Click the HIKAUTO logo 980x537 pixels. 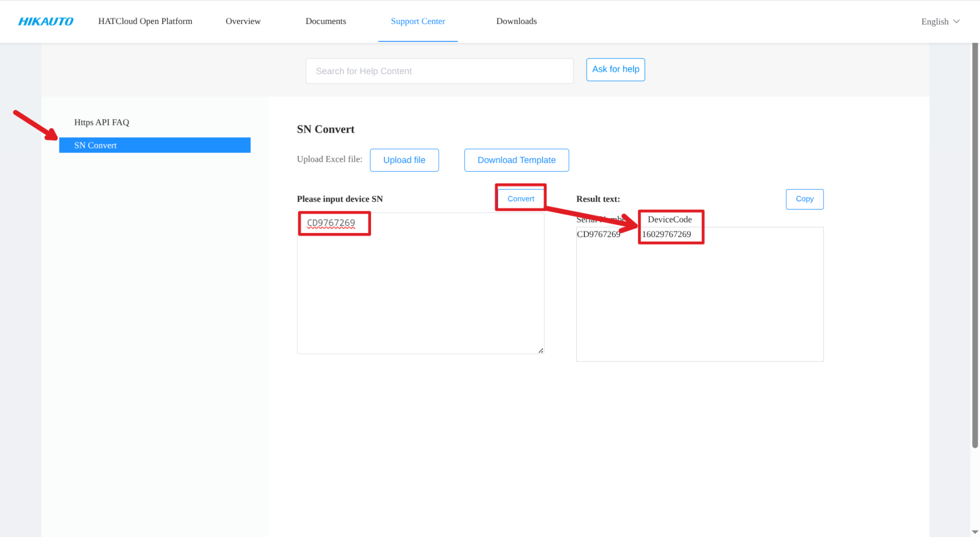click(x=45, y=22)
